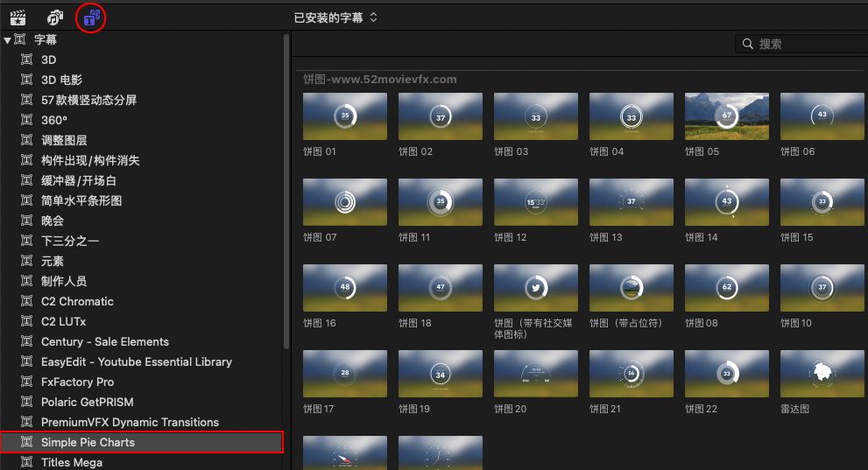
Task: Select the 57款横竖动态分屏 category
Action: point(141,100)
